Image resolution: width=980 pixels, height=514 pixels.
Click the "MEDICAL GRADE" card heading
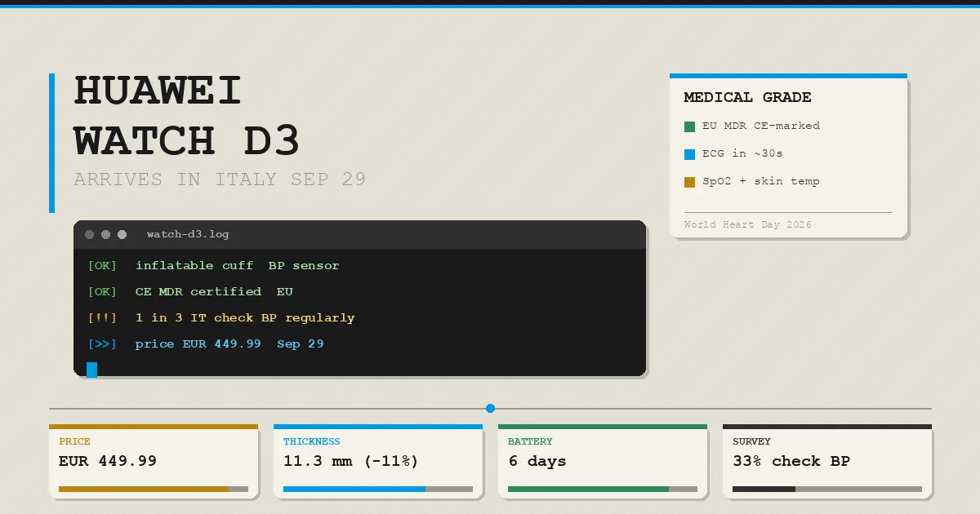748,97
